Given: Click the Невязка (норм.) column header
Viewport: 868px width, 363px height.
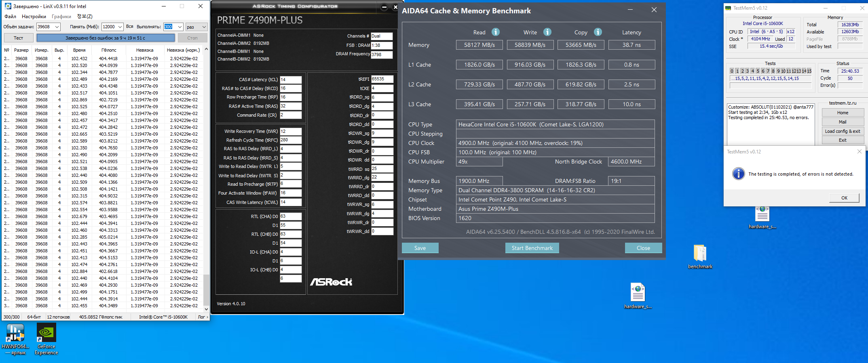Looking at the screenshot, I should (184, 50).
